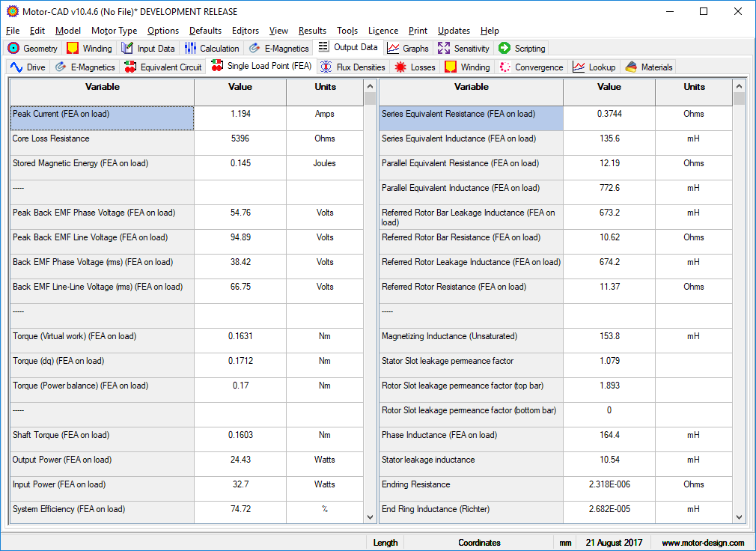Switch to the Graphs tab

(x=408, y=48)
